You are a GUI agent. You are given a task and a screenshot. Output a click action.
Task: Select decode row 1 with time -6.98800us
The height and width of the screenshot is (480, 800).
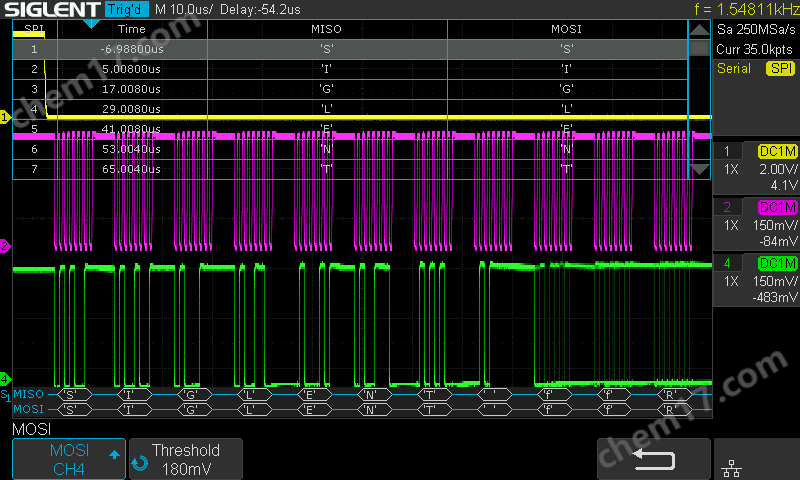350,49
